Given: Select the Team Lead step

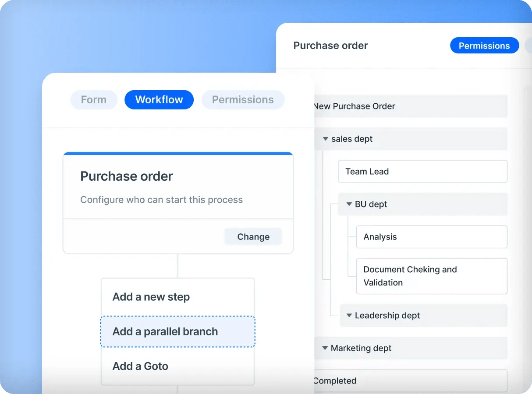Looking at the screenshot, I should point(422,172).
